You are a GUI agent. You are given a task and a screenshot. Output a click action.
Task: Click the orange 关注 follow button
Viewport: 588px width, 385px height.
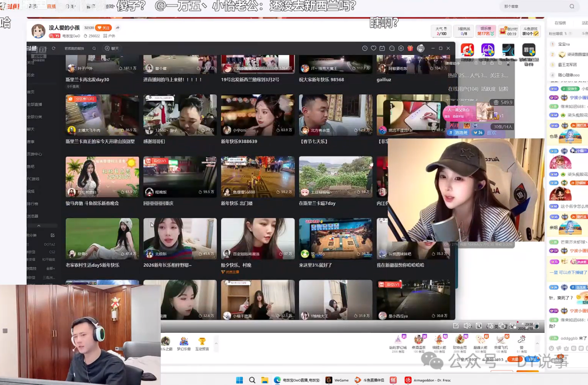click(x=103, y=28)
